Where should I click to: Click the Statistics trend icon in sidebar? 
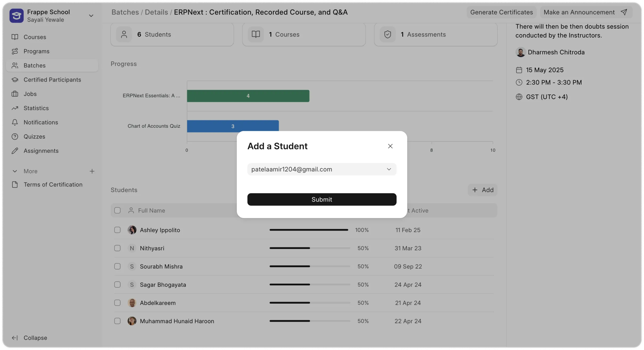pyautogui.click(x=15, y=108)
